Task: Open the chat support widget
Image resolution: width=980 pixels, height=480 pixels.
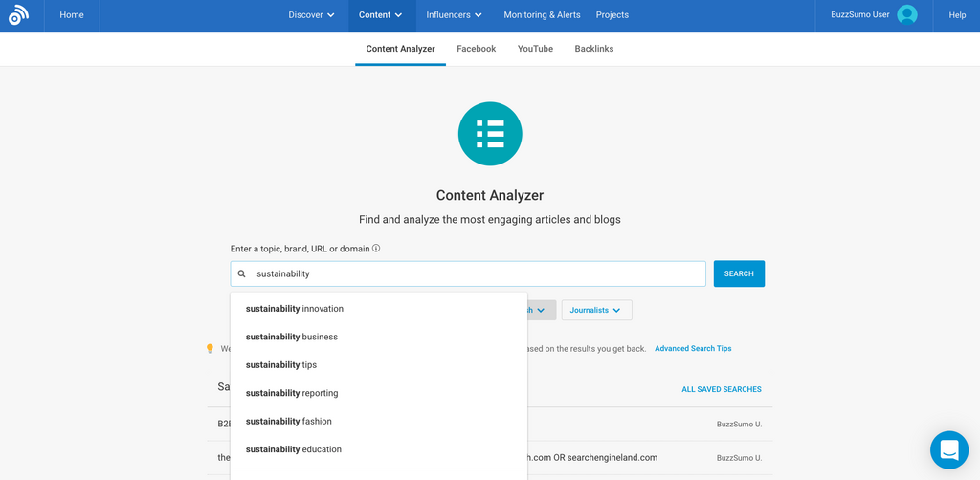Action: (x=948, y=449)
